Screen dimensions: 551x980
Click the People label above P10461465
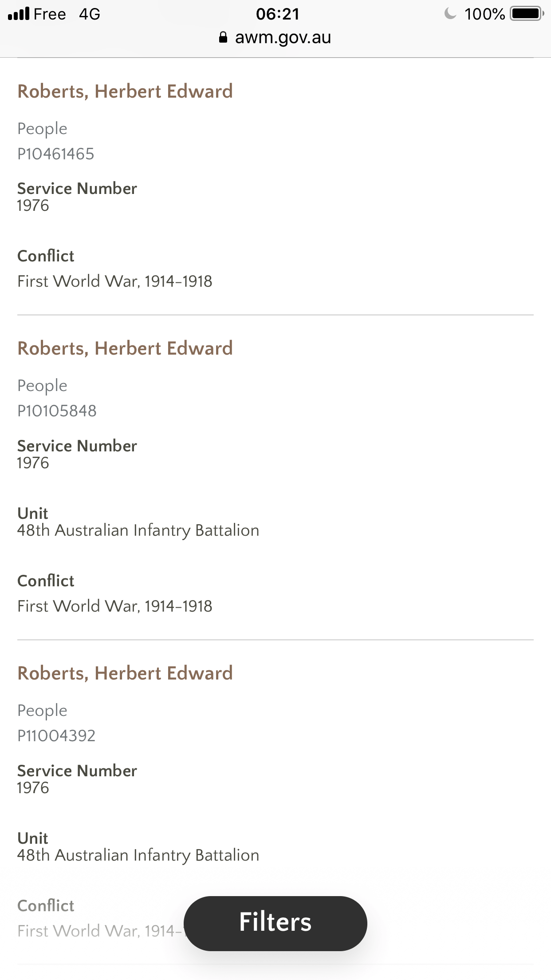click(x=42, y=129)
